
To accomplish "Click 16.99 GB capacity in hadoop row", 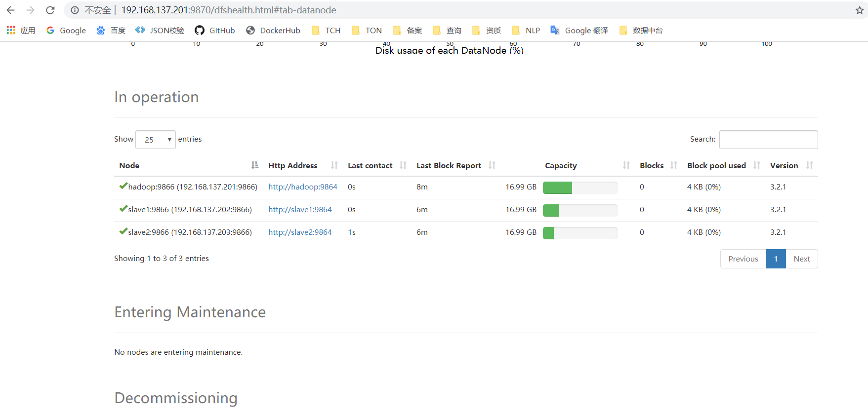I will pyautogui.click(x=521, y=187).
